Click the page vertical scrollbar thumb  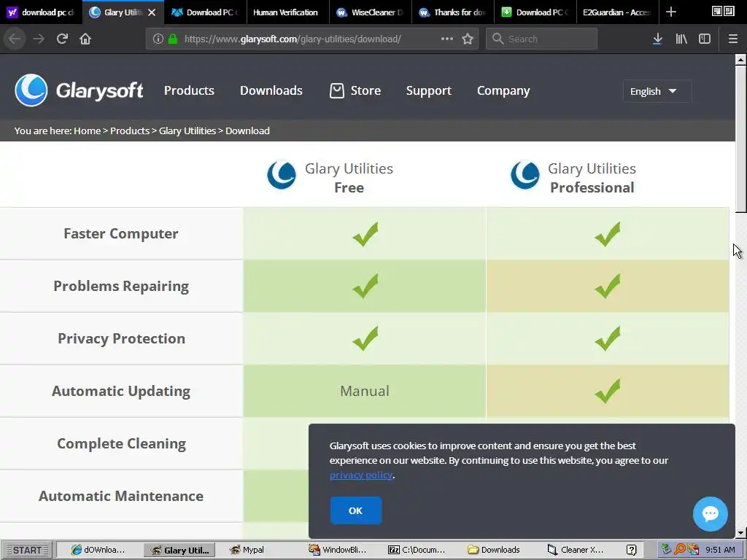point(740,139)
